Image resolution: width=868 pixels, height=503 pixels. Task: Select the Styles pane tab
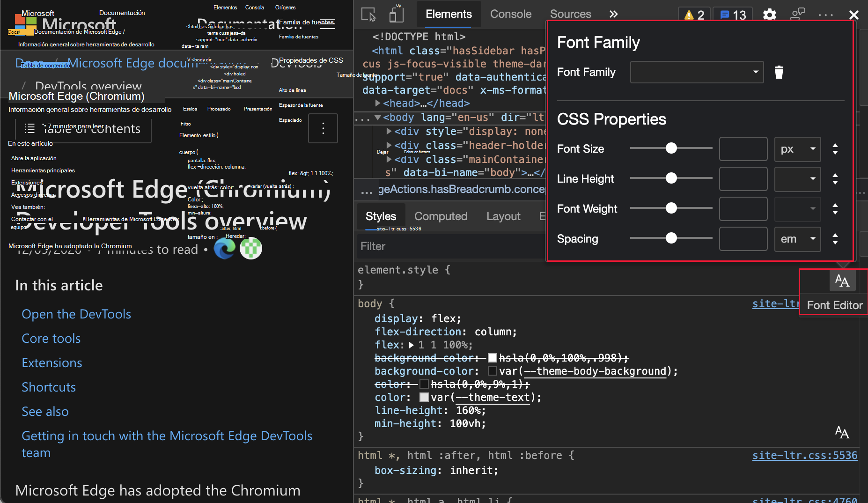[x=381, y=216]
